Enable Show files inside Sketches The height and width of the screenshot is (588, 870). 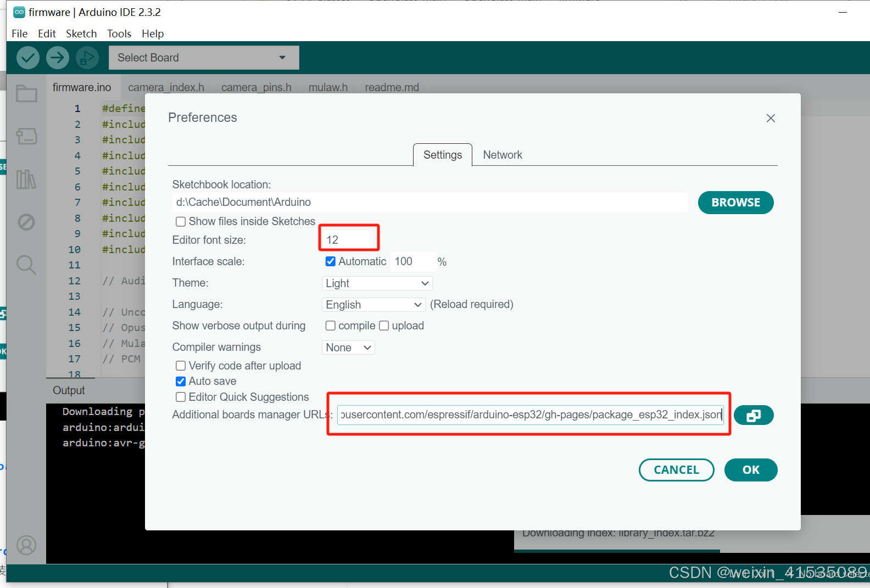coord(181,222)
